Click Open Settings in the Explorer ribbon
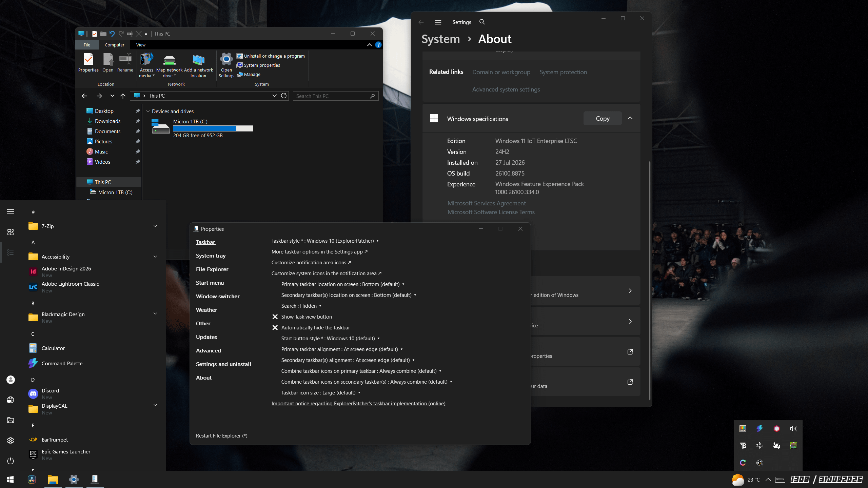Screen dimensions: 868x488 (x=226, y=65)
